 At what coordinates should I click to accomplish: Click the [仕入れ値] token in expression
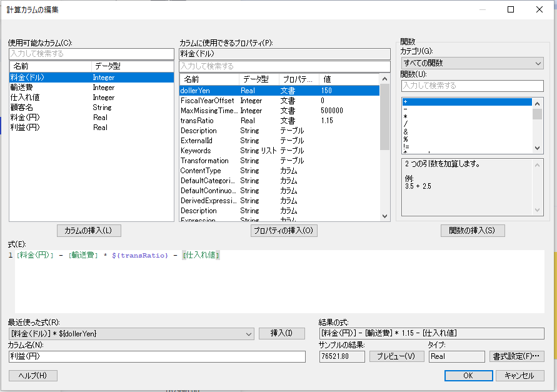point(201,255)
